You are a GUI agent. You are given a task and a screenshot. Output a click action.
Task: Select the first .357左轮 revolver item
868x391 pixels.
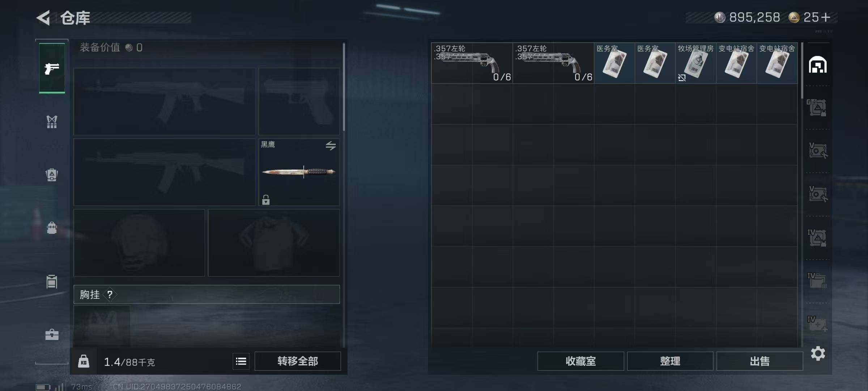472,63
